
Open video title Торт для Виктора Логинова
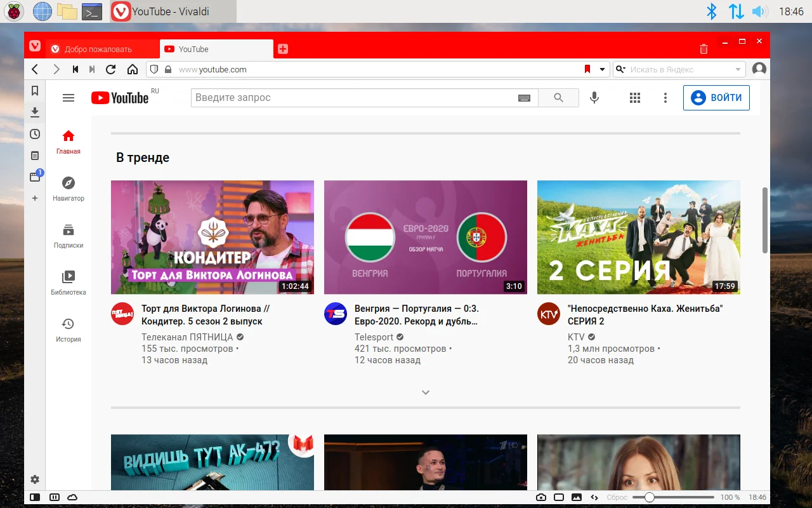pos(206,315)
